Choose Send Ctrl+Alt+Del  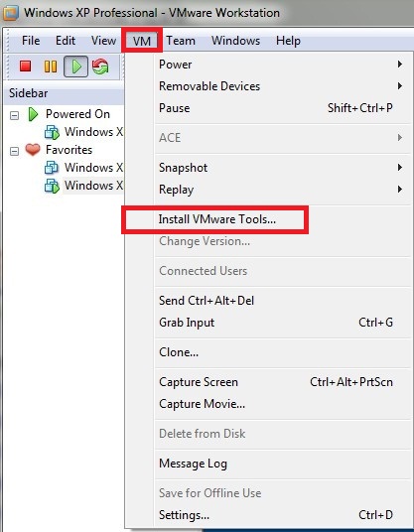[283, 301]
